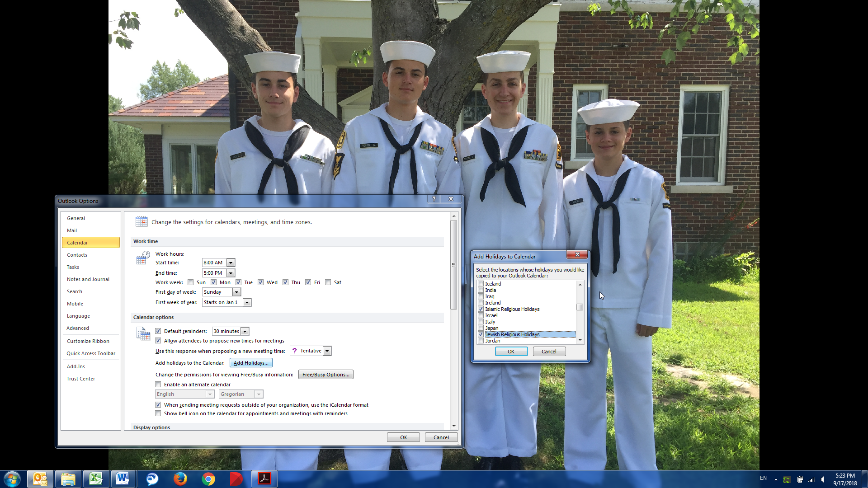This screenshot has width=868, height=488.
Task: Click OK in Add Holidays dialog
Action: [511, 352]
